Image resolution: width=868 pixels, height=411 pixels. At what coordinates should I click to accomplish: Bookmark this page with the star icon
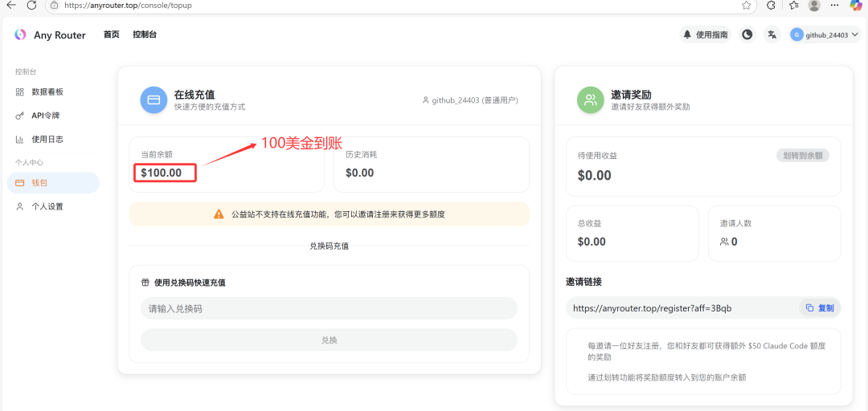point(747,6)
